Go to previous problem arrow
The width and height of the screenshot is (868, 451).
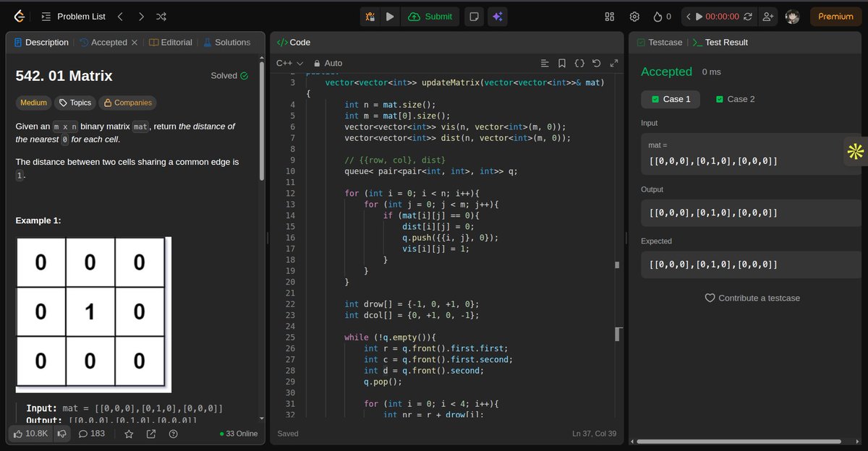click(120, 16)
